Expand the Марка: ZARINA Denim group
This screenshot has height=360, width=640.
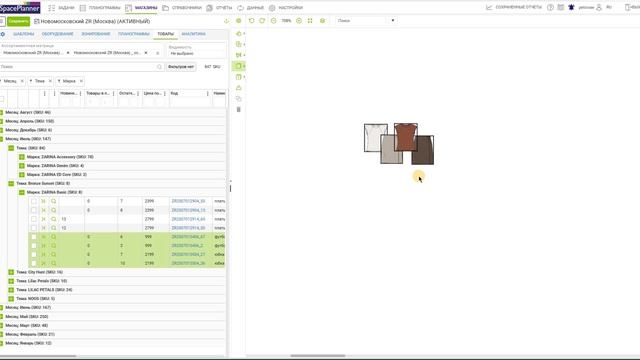pos(22,166)
